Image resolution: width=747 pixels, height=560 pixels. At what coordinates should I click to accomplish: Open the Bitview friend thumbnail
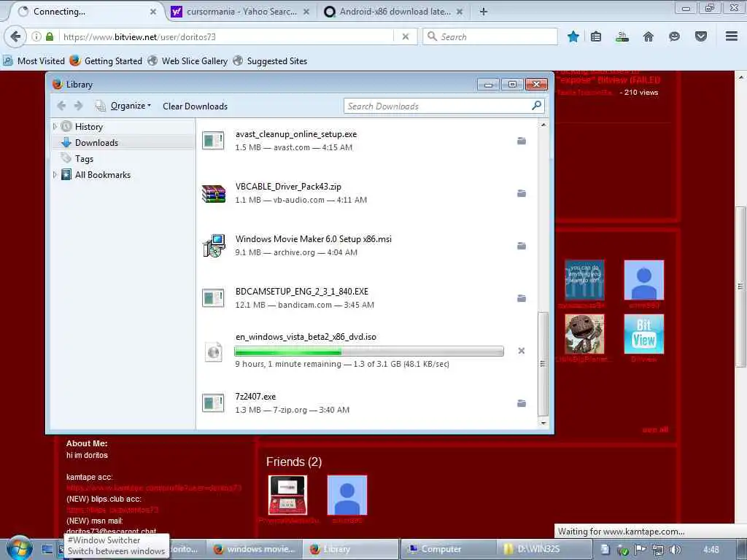643,334
